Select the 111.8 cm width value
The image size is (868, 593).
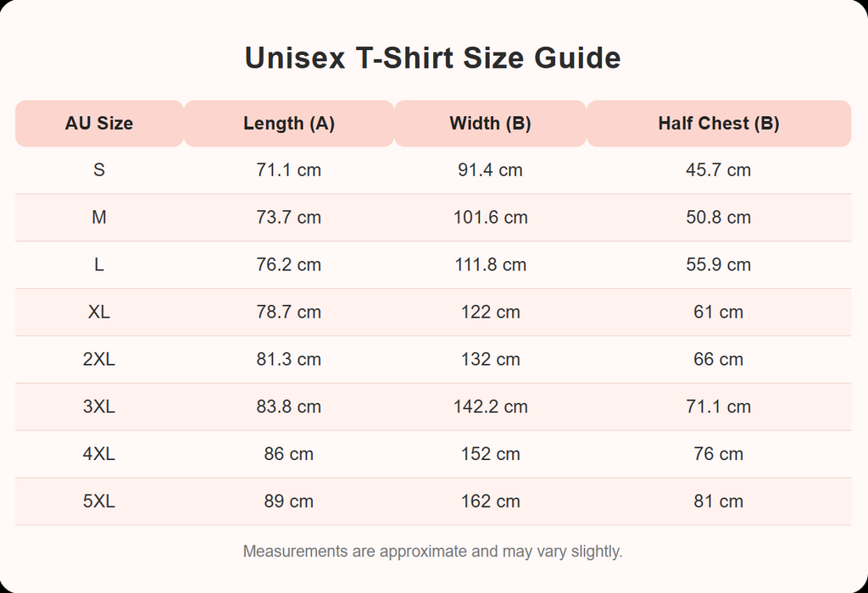(490, 265)
